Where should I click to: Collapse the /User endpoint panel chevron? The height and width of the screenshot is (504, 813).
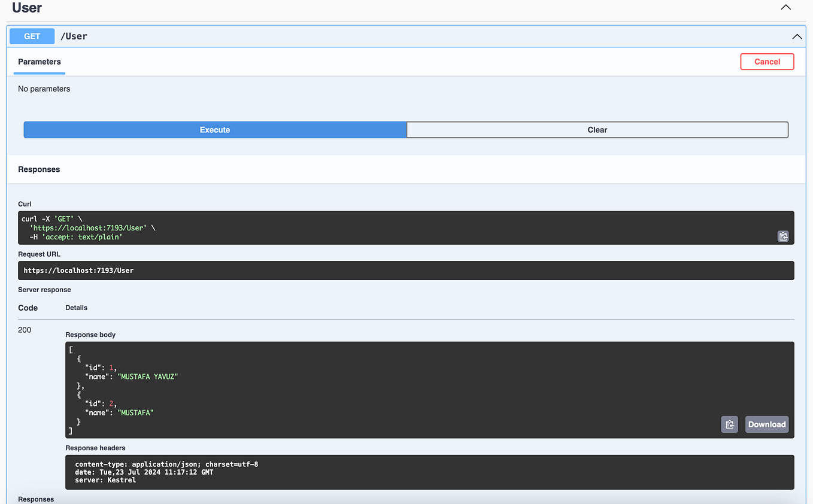[x=797, y=37]
